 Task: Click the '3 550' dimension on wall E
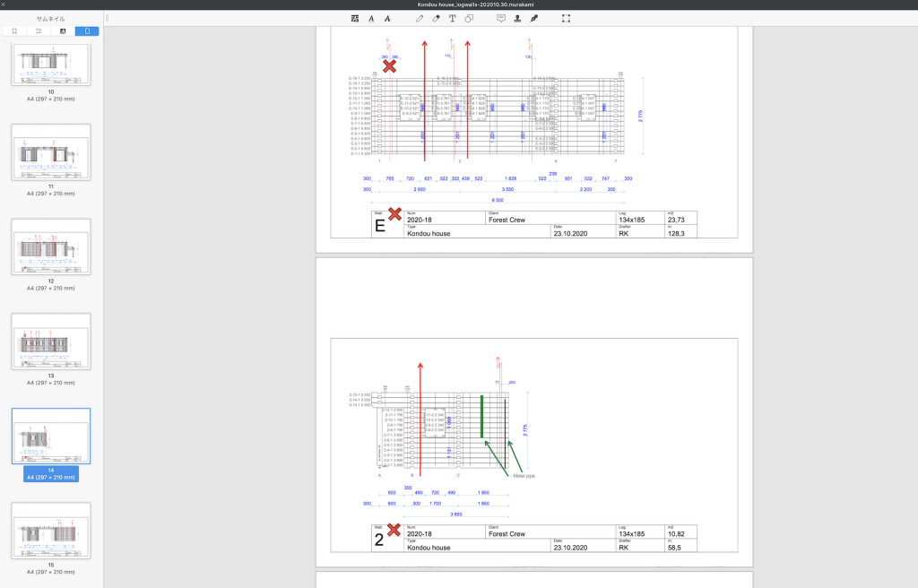click(507, 190)
